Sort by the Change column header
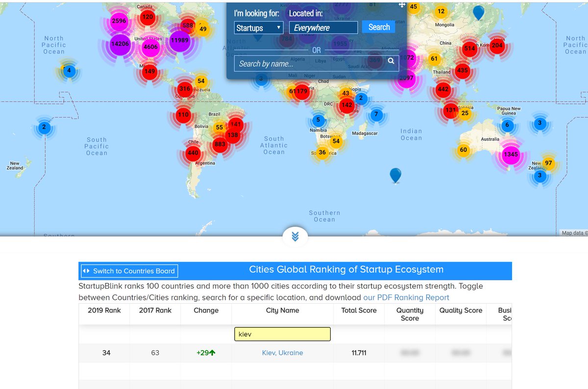 click(x=206, y=311)
